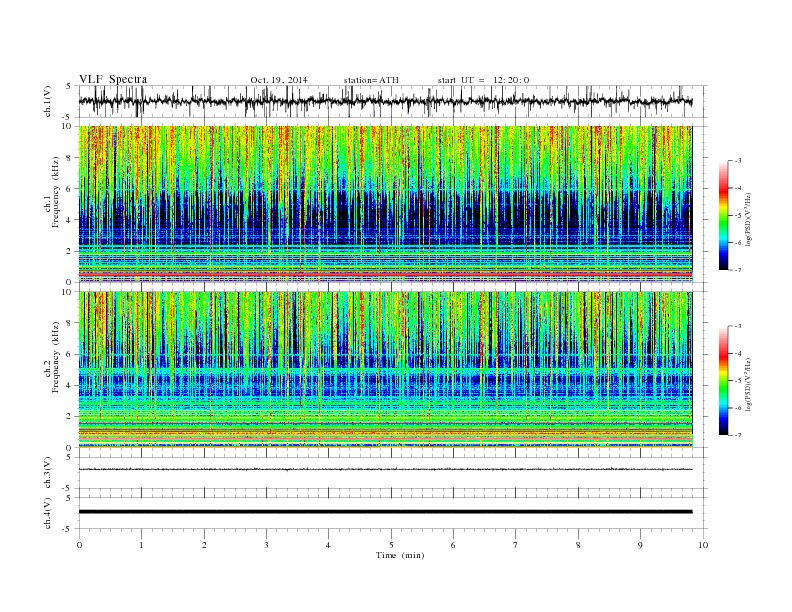This screenshot has width=792, height=612.
Task: Click the "5" upper tick on ch.1(V) axis
Action: tap(69, 86)
